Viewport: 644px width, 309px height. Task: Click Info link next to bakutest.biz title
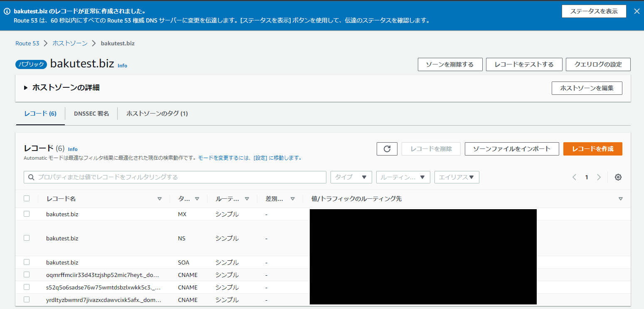[x=122, y=66]
